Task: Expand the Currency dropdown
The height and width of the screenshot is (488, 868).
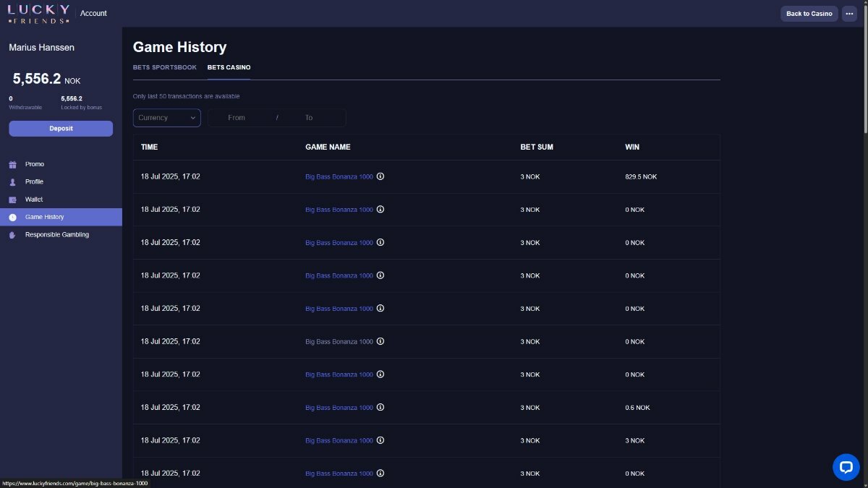Action: pos(167,118)
